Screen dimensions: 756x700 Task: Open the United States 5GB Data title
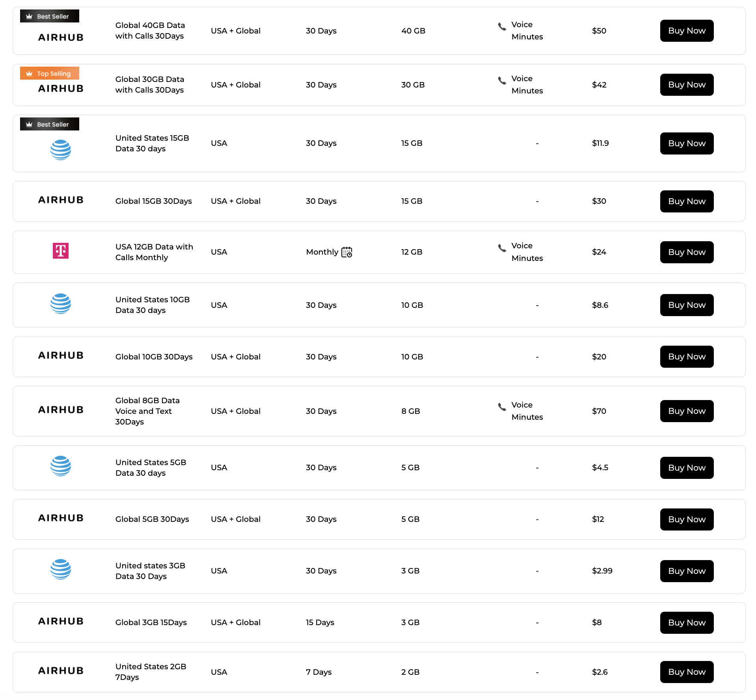click(151, 468)
